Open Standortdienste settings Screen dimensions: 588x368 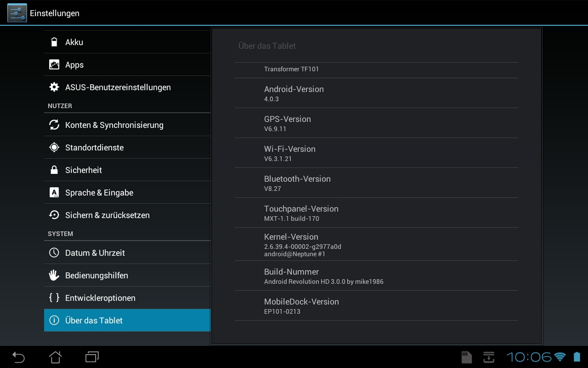coord(127,147)
